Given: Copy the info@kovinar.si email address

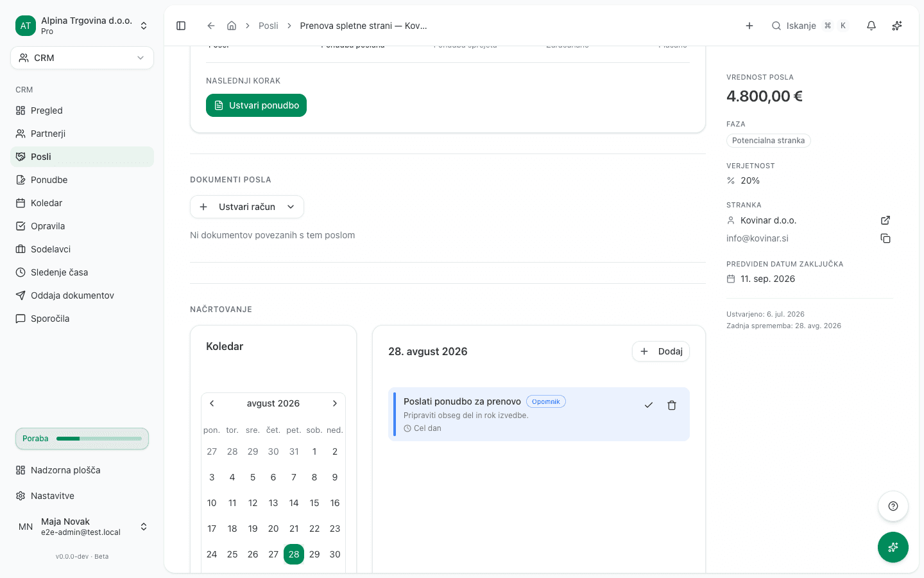Looking at the screenshot, I should (886, 238).
